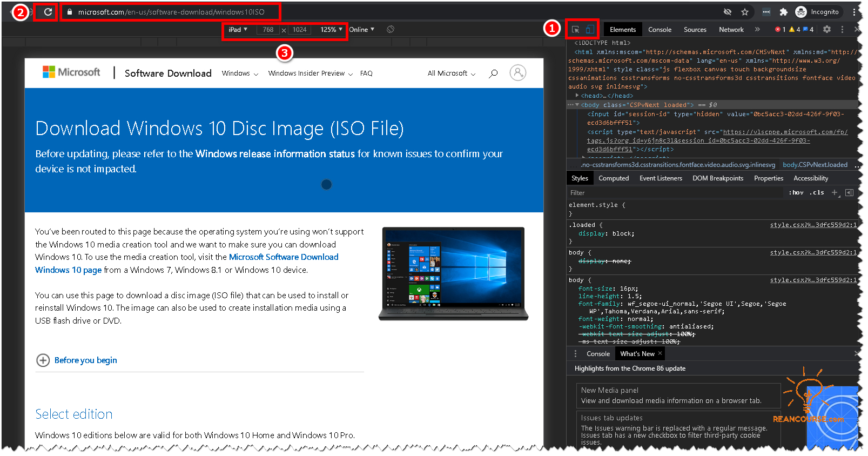
Task: Open the Software Download link
Action: point(168,73)
